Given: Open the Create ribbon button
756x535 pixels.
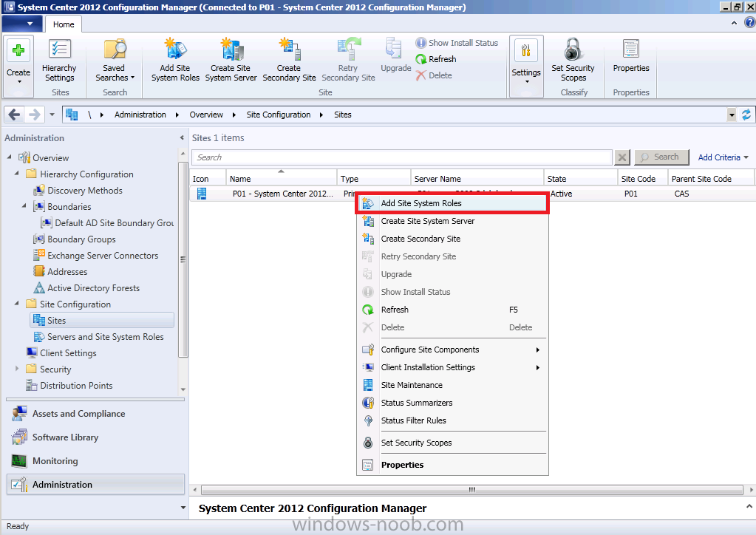Looking at the screenshot, I should coord(18,67).
